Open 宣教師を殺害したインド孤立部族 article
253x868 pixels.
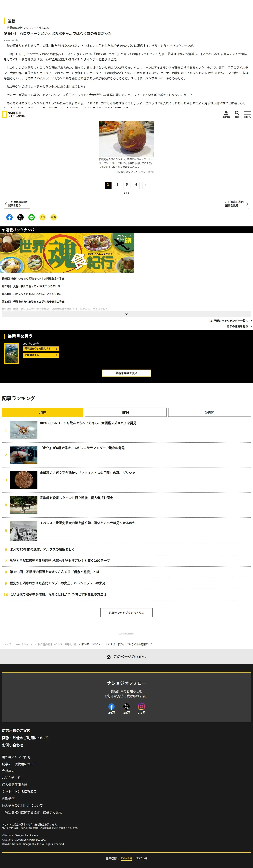[76, 498]
